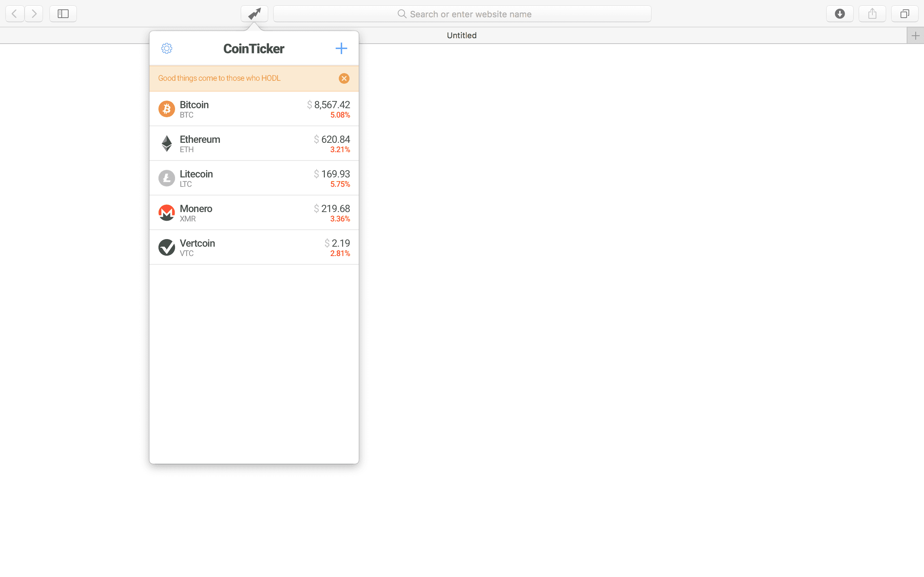Open the Share menu button
The height and width of the screenshot is (577, 924).
coord(872,14)
